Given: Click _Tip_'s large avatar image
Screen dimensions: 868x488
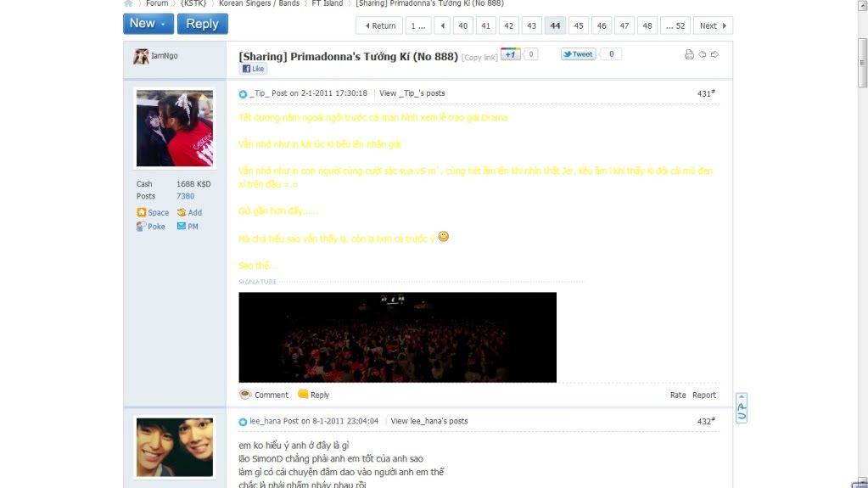Looking at the screenshot, I should (175, 128).
